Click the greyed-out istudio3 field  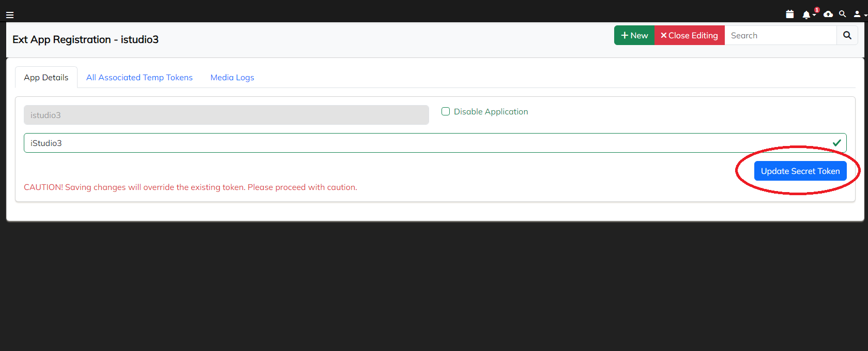(226, 115)
